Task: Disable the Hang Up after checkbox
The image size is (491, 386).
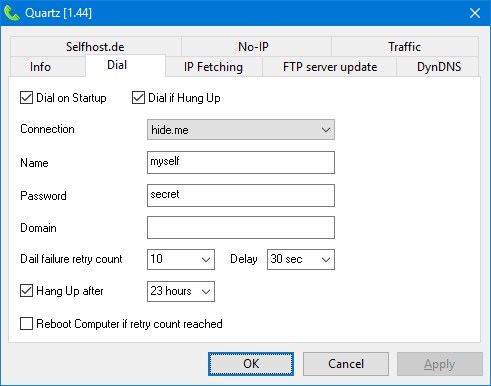Action: (26, 291)
